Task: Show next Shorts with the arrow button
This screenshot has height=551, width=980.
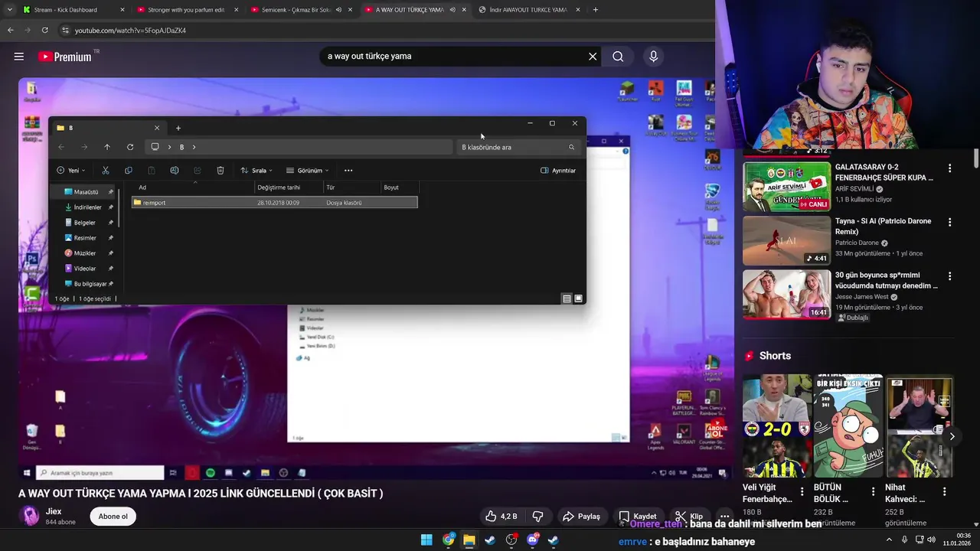Action: click(x=952, y=436)
